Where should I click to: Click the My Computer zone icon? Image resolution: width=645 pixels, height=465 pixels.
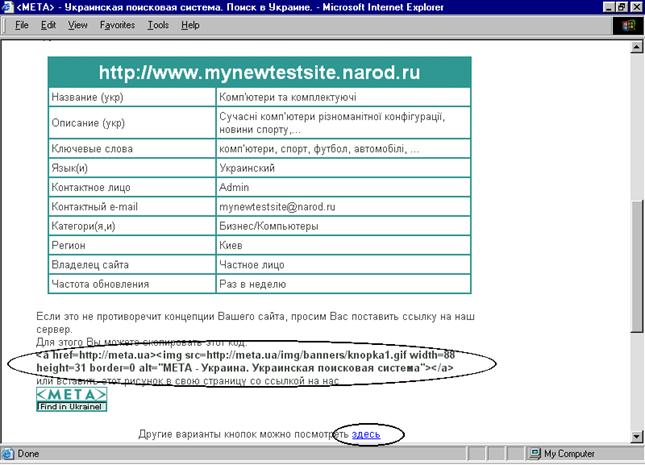(535, 454)
